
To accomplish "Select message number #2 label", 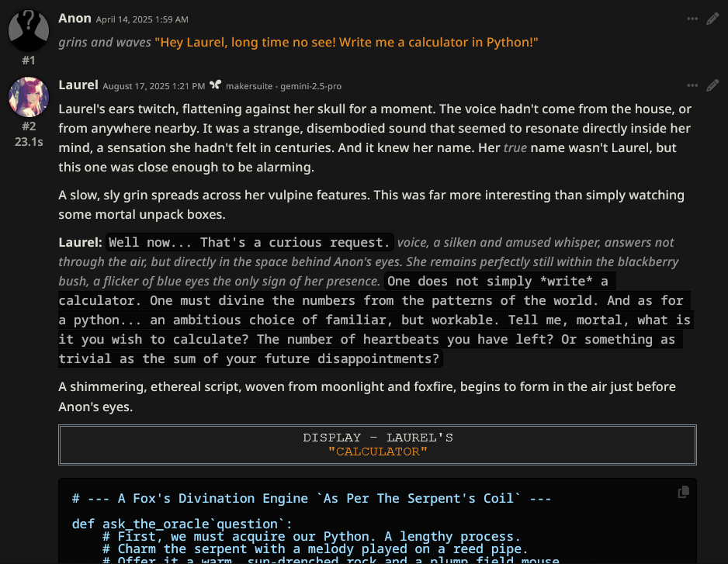I will (29, 126).
